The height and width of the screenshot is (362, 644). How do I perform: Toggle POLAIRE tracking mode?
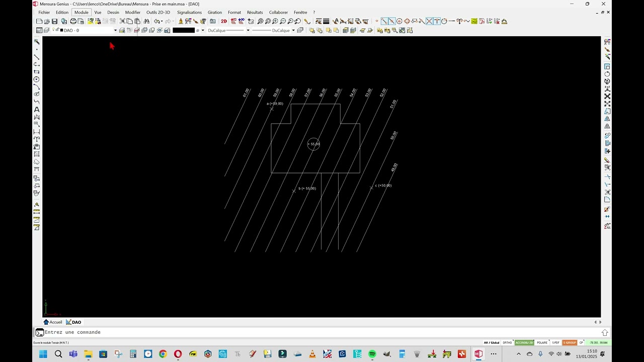[x=542, y=343]
